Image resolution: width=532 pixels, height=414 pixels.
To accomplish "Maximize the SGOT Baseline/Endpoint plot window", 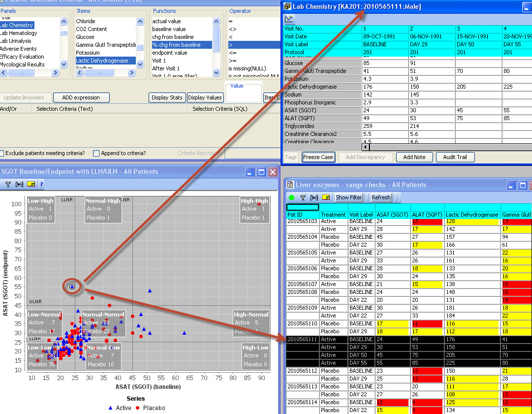I will (261, 172).
